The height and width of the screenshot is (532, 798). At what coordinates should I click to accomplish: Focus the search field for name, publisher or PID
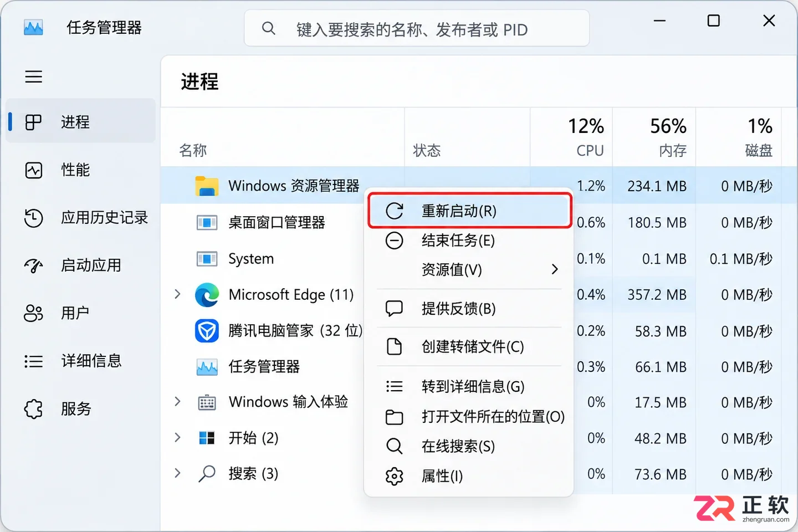pos(417,28)
